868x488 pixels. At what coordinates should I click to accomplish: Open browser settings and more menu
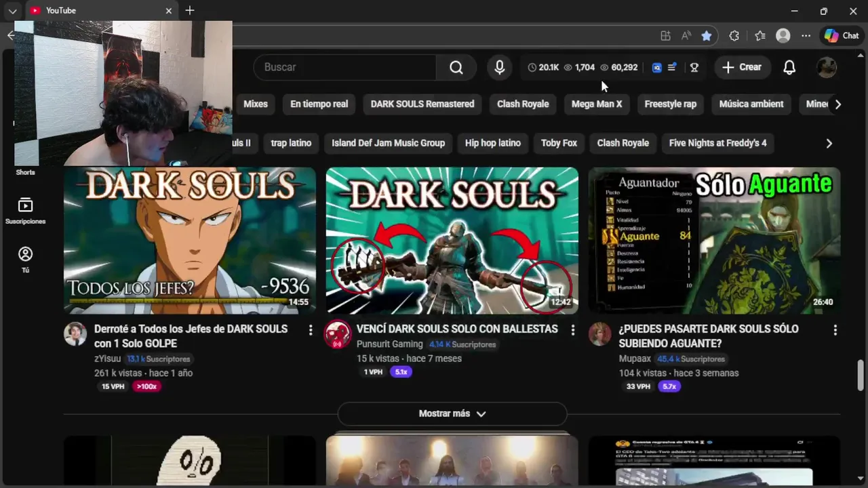806,36
